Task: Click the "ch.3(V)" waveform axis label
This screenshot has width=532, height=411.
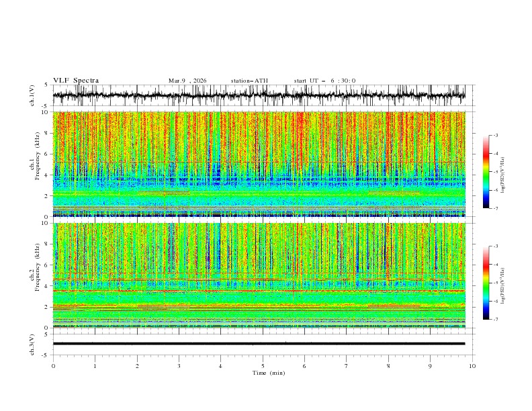Action: click(x=32, y=345)
